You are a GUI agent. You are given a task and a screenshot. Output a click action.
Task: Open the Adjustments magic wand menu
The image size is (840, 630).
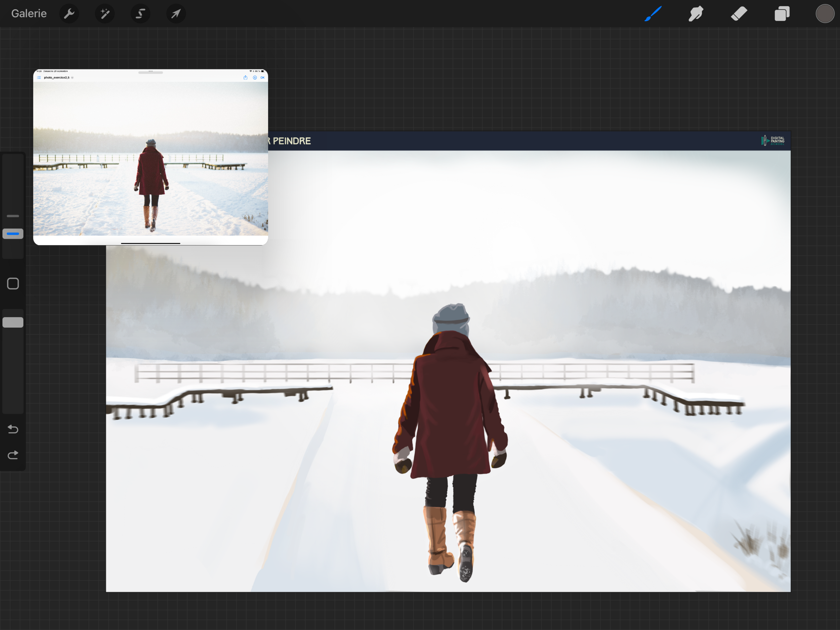[x=105, y=14]
